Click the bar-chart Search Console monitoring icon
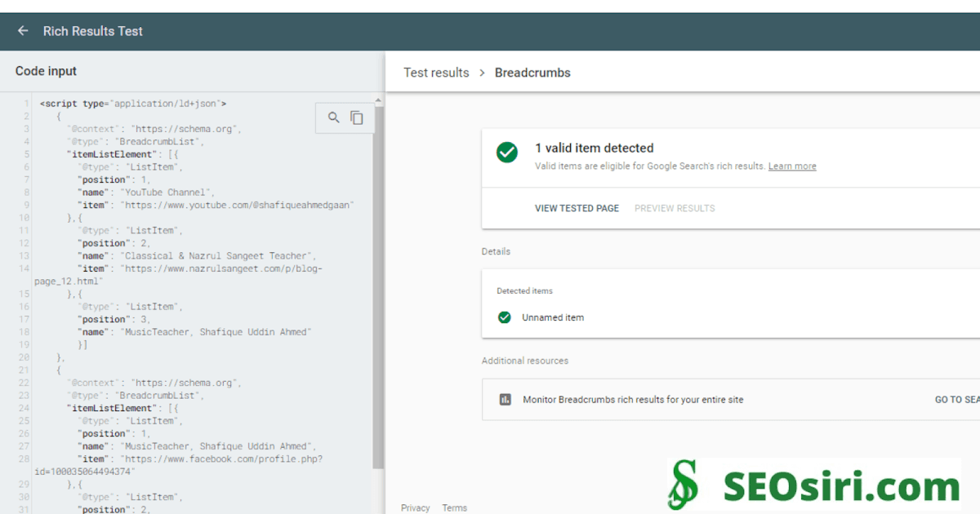 coord(506,399)
